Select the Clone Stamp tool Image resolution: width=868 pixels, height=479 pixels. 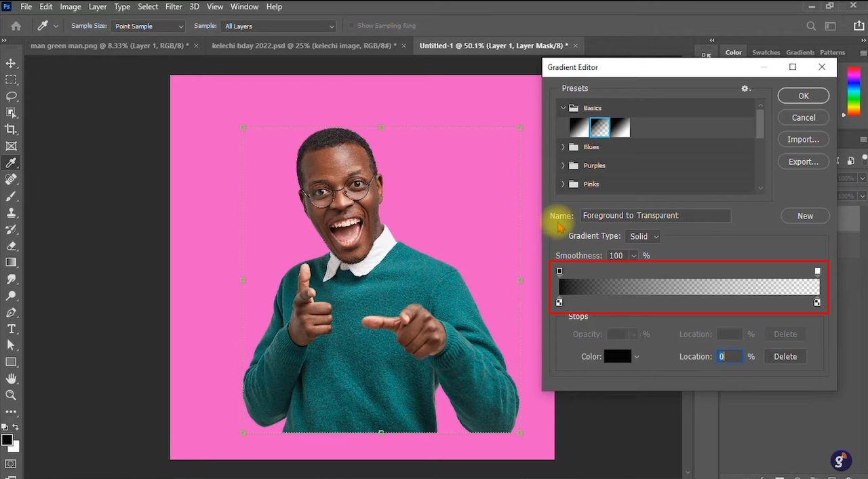click(11, 212)
